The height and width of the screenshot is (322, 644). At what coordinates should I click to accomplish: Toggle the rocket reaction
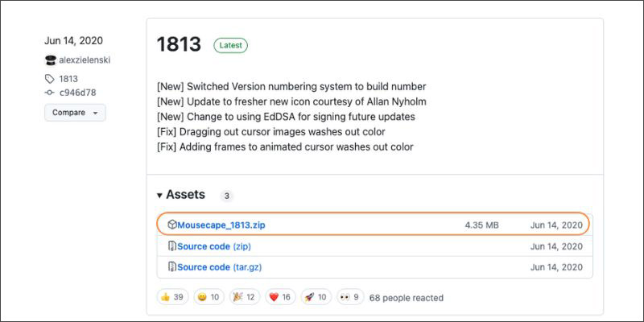pyautogui.click(x=316, y=297)
